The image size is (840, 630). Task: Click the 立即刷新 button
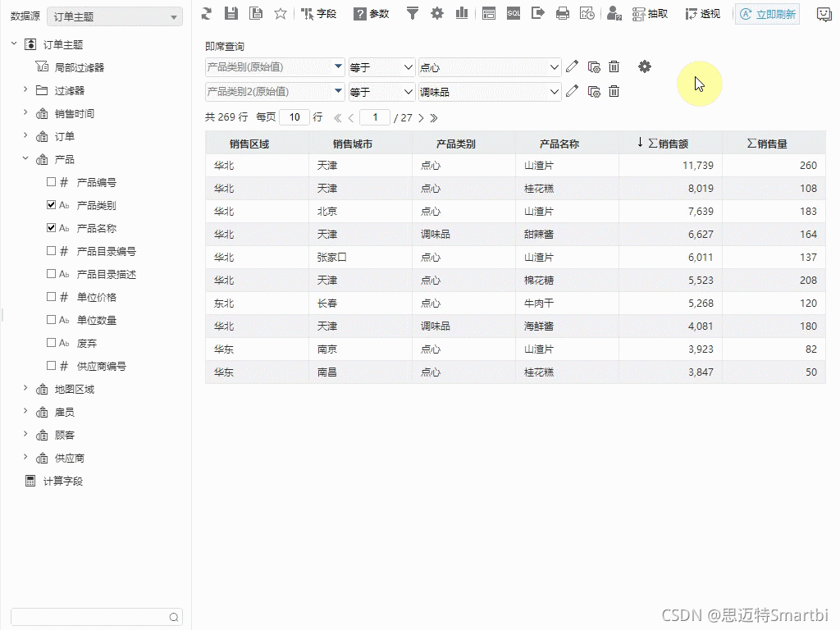pos(766,13)
